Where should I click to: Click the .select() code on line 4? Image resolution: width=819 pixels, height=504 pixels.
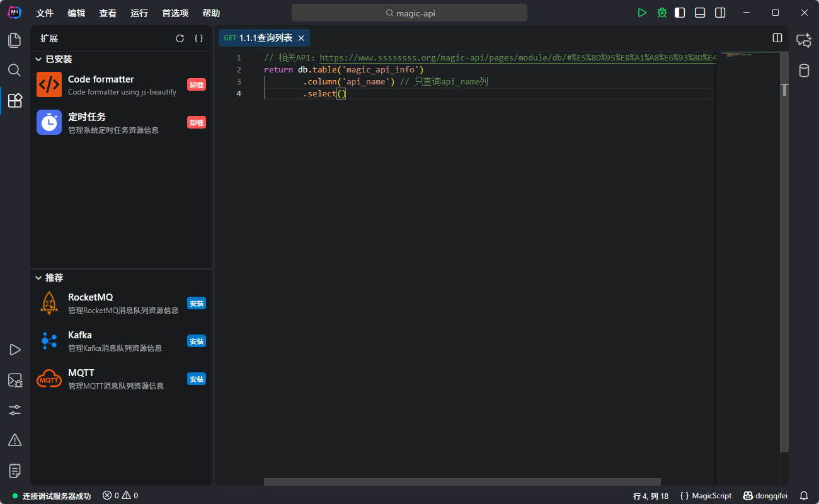point(325,93)
